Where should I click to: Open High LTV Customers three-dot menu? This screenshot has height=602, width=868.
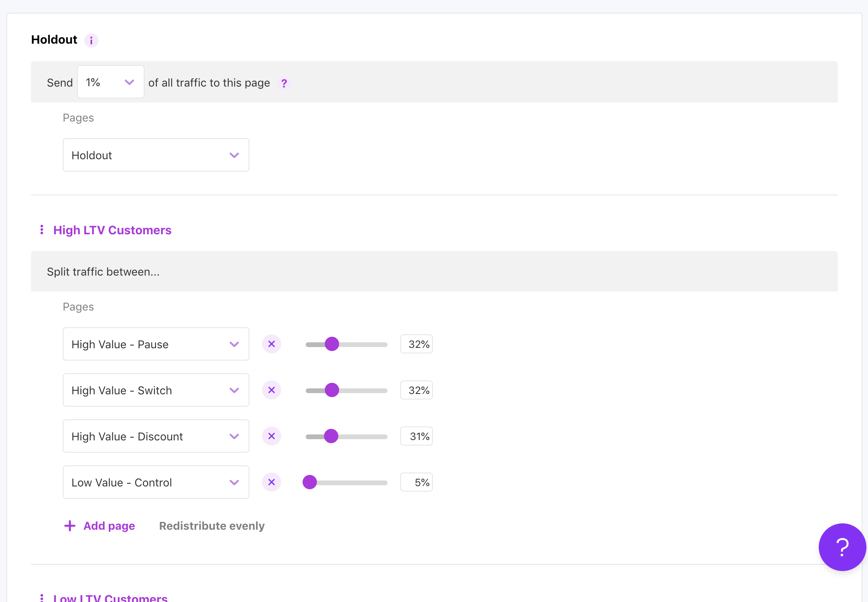click(42, 230)
